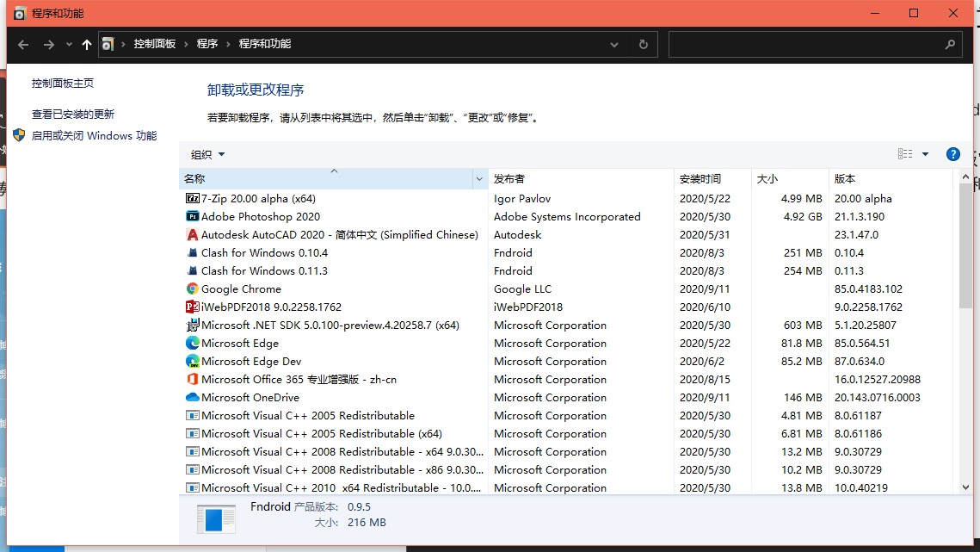The height and width of the screenshot is (552, 980).
Task: Sort by the 安装时间 column header
Action: click(x=712, y=179)
